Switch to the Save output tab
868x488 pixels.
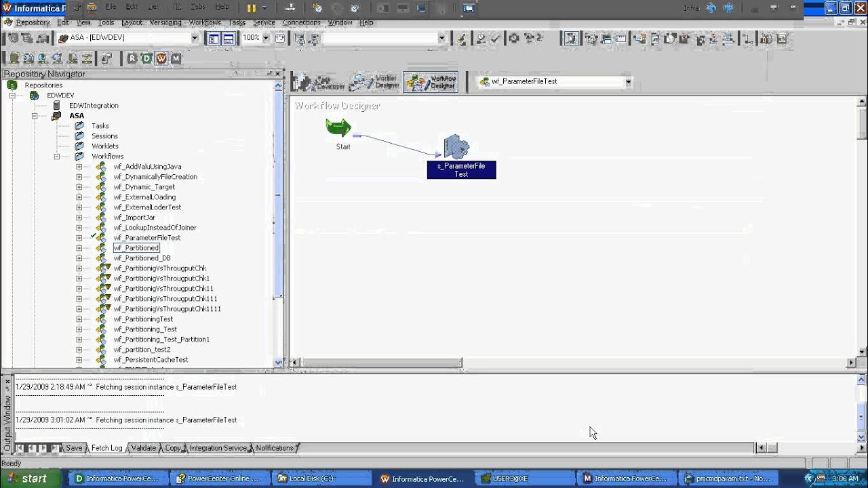click(x=74, y=448)
